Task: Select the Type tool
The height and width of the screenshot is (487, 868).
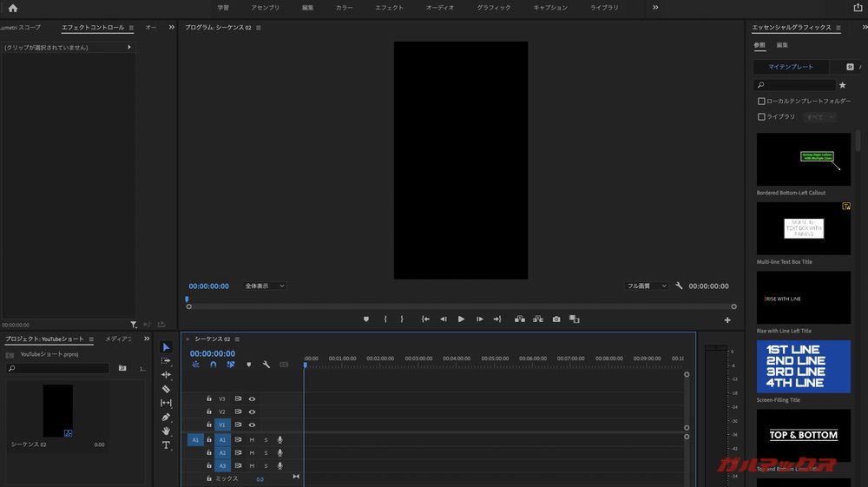Action: tap(166, 445)
